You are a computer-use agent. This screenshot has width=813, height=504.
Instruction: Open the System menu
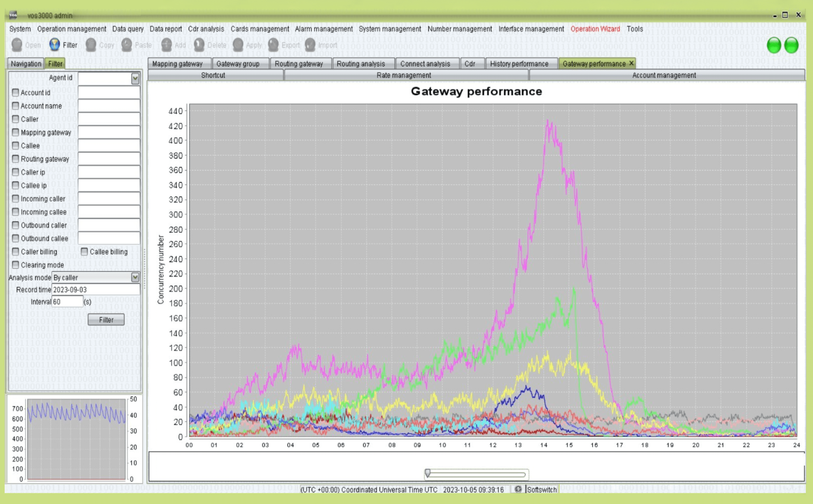[x=20, y=29]
